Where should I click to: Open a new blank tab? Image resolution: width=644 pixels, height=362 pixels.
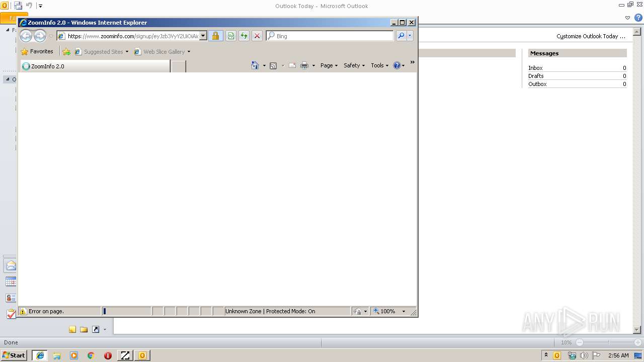click(x=179, y=66)
